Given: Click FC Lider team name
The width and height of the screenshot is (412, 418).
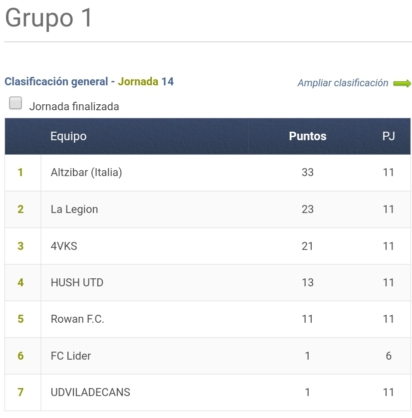Looking at the screenshot, I should pos(71,356).
